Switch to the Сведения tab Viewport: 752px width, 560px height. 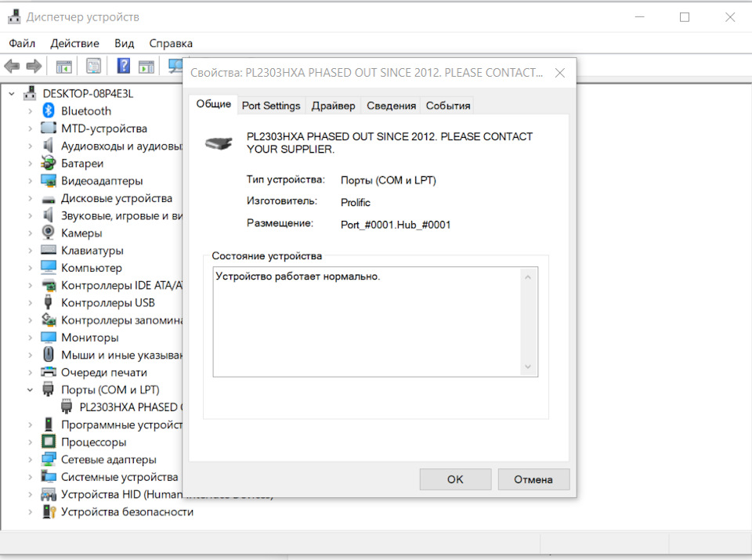pyautogui.click(x=392, y=106)
